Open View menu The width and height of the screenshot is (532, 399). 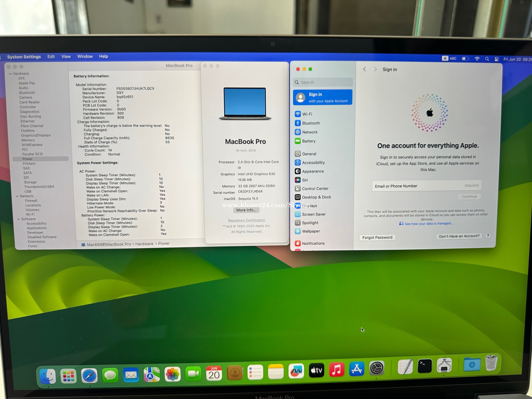tap(66, 57)
